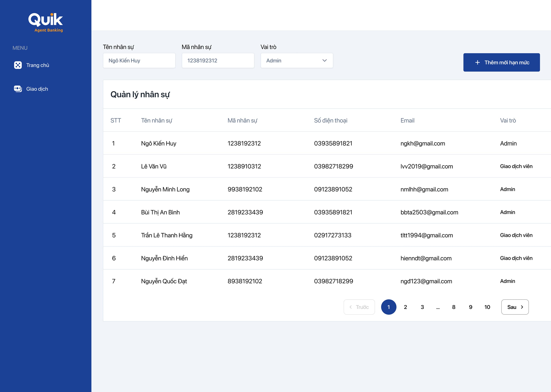Click the plus icon in Thêm mới button
Image resolution: width=551 pixels, height=392 pixels.
pos(477,62)
